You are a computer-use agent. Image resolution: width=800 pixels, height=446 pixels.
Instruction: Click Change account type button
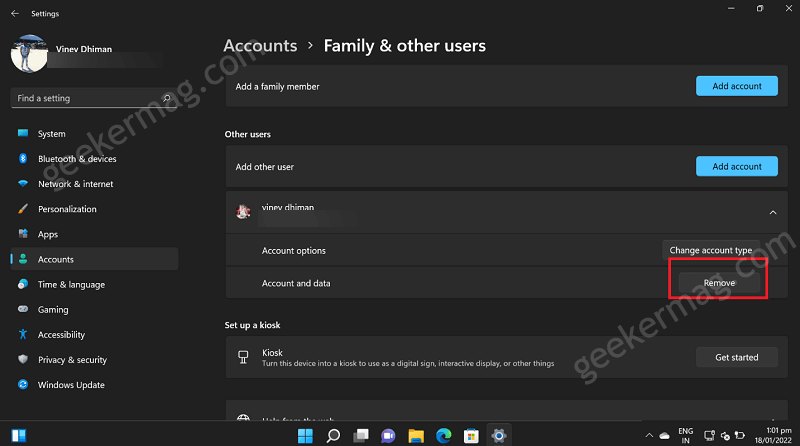tap(711, 250)
